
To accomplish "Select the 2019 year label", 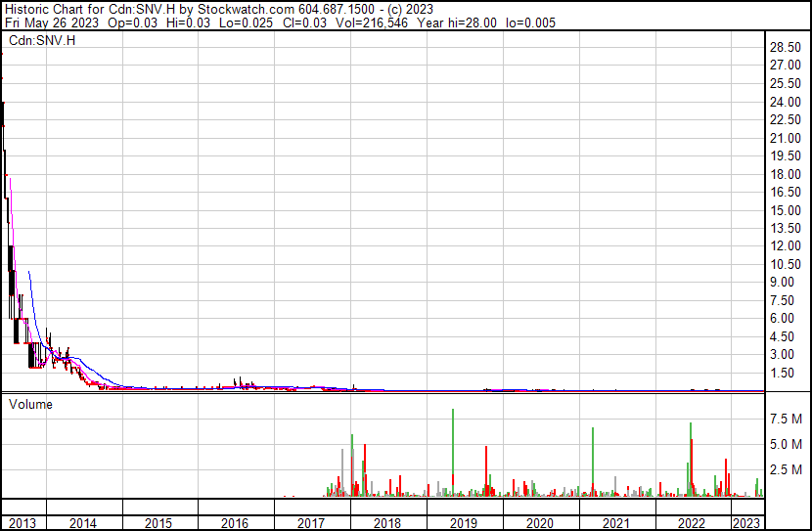I will pos(465,523).
